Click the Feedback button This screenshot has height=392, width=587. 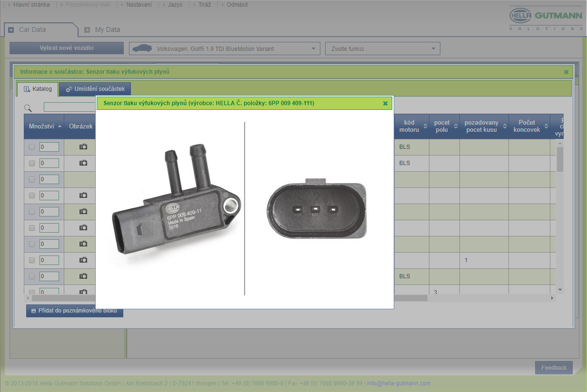554,368
